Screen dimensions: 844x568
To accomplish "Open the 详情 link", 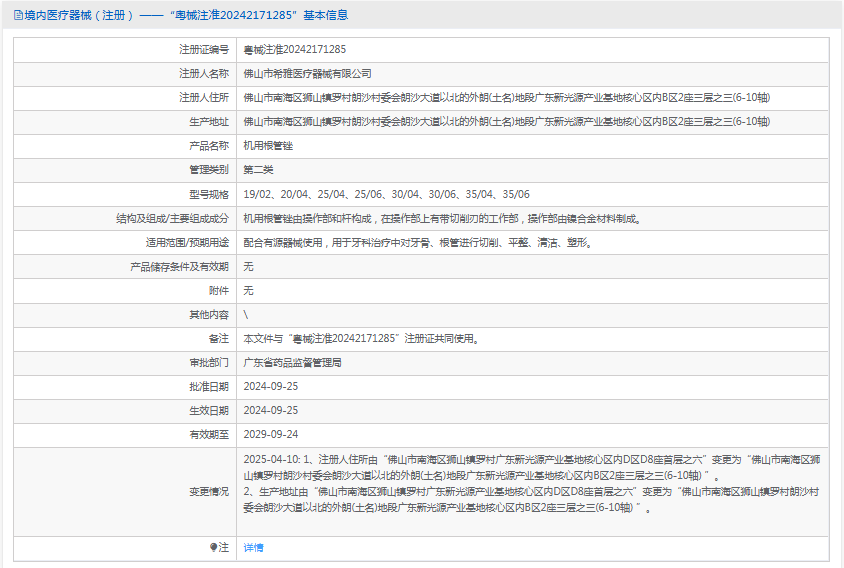I will tap(254, 548).
